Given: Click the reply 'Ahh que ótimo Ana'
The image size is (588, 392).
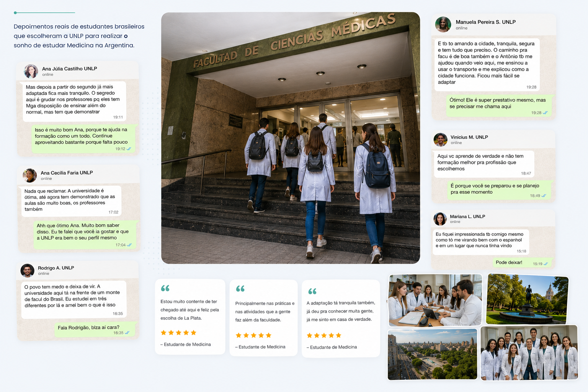Looking at the screenshot, I should 85,235.
